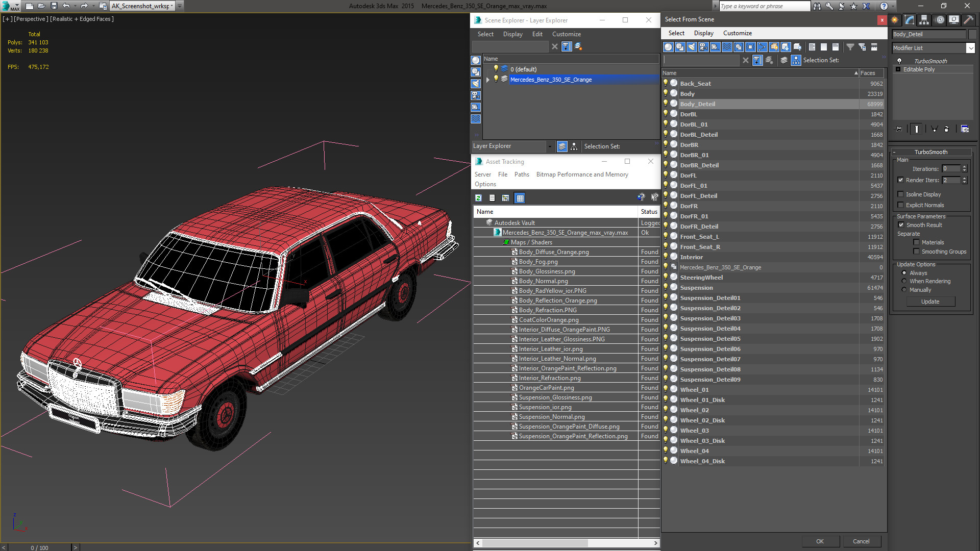Open Select menu in Scene Explorer
Screen dimensions: 980x551
(485, 34)
